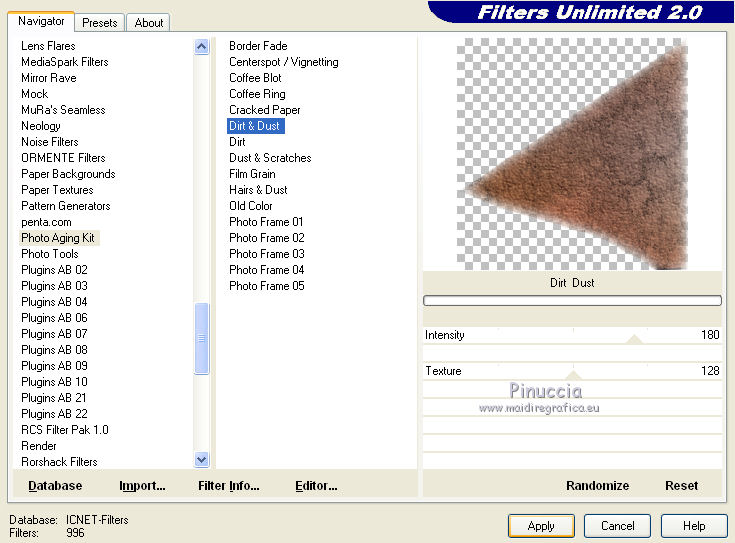Click the Apply button
The image size is (735, 543).
click(x=541, y=526)
